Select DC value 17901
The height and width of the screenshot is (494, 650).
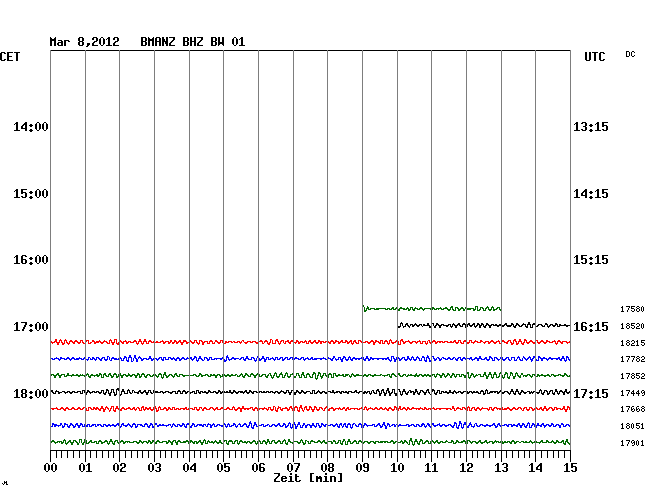pos(633,443)
